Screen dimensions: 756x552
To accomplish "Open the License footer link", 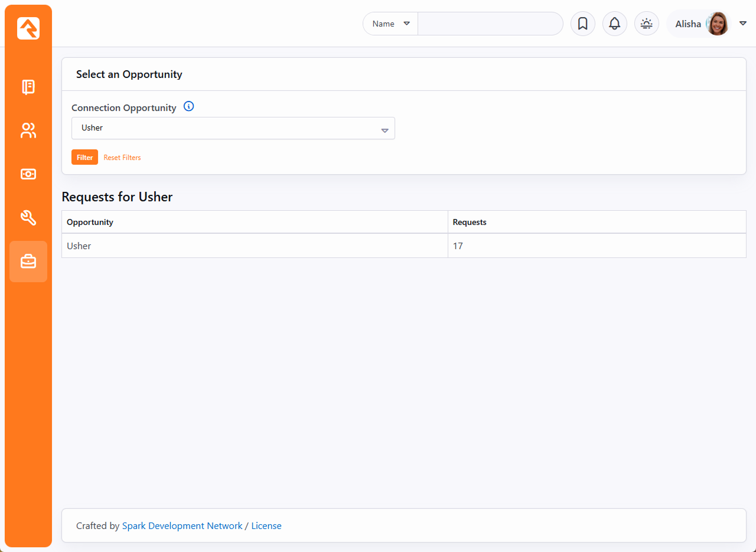I will coord(266,525).
